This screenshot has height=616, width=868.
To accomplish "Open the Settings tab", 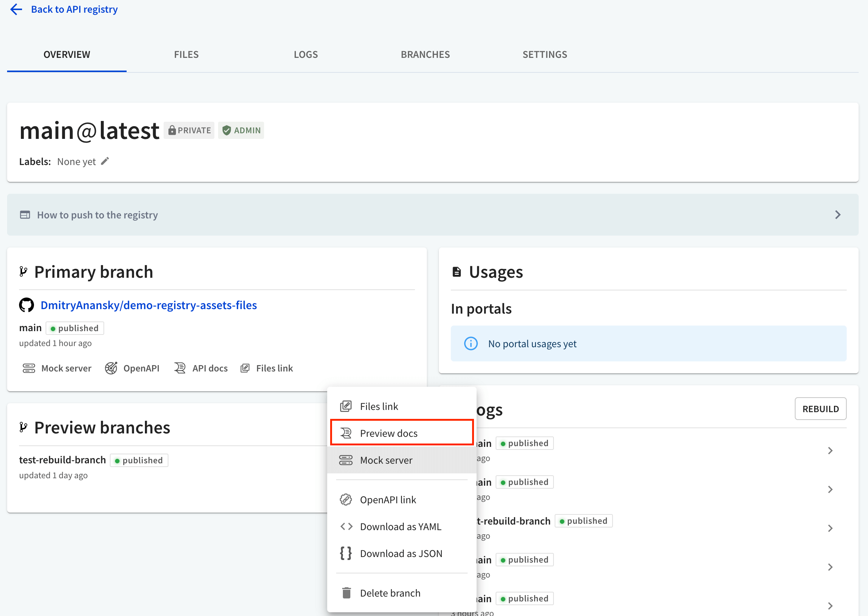I will tap(545, 55).
